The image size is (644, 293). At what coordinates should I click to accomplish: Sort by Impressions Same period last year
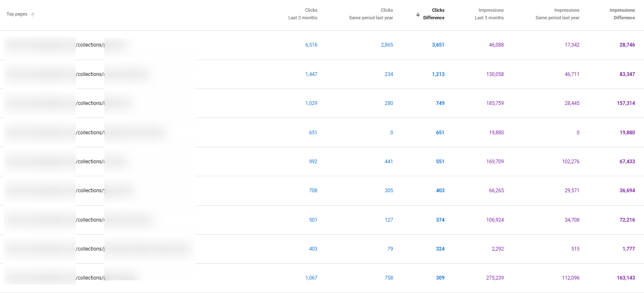[557, 14]
